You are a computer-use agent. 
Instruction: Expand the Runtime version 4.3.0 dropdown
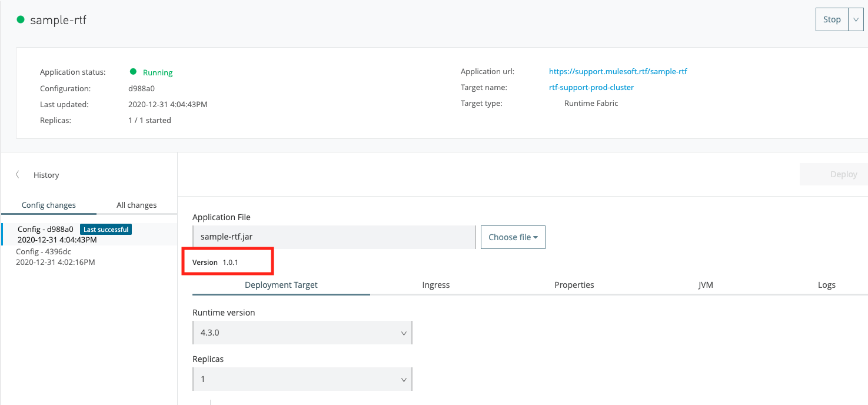pos(302,333)
